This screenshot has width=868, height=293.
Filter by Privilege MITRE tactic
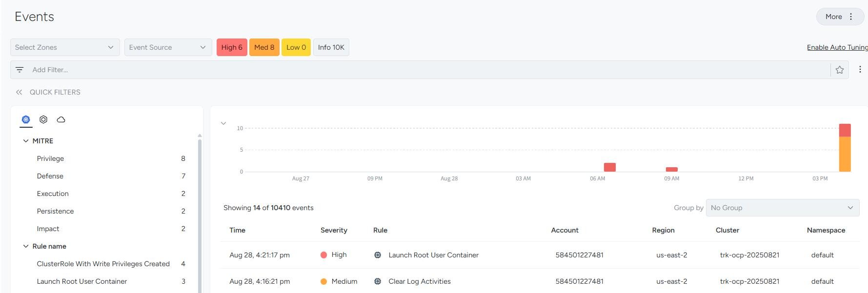click(x=50, y=158)
